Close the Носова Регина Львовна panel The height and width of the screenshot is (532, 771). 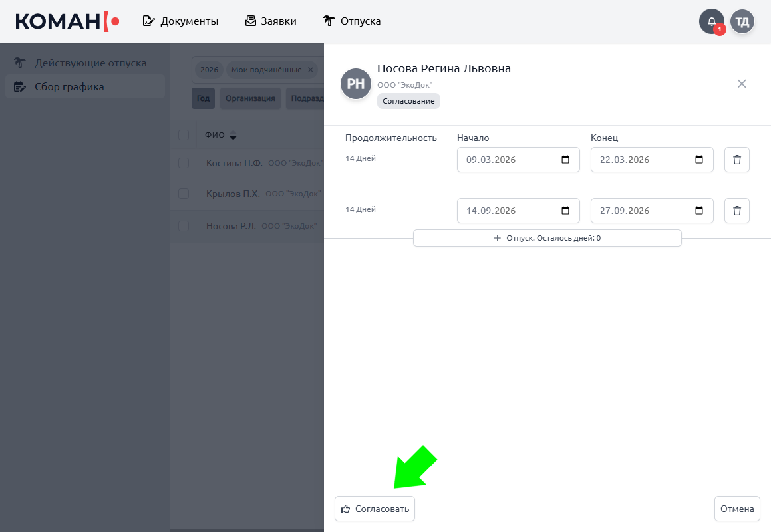(x=742, y=84)
